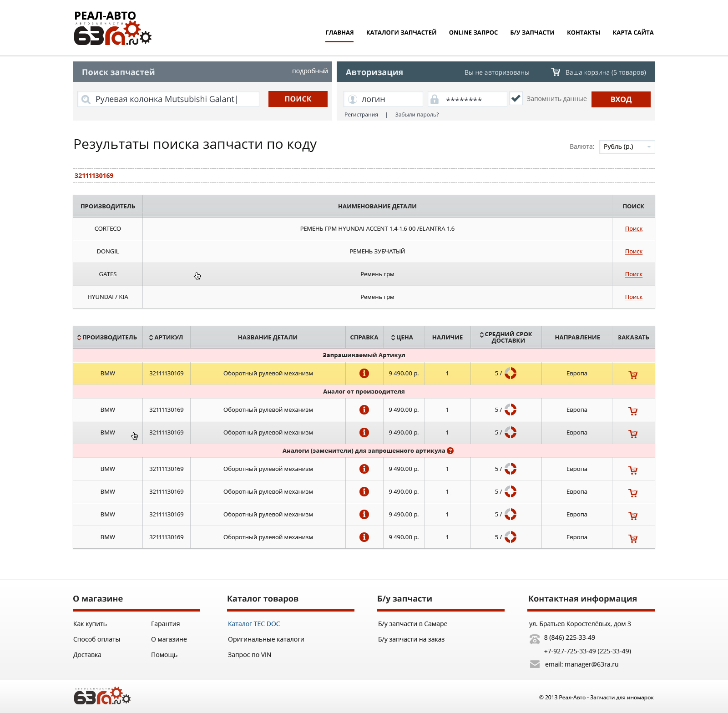Sort by the Артикул column arrows

(151, 337)
